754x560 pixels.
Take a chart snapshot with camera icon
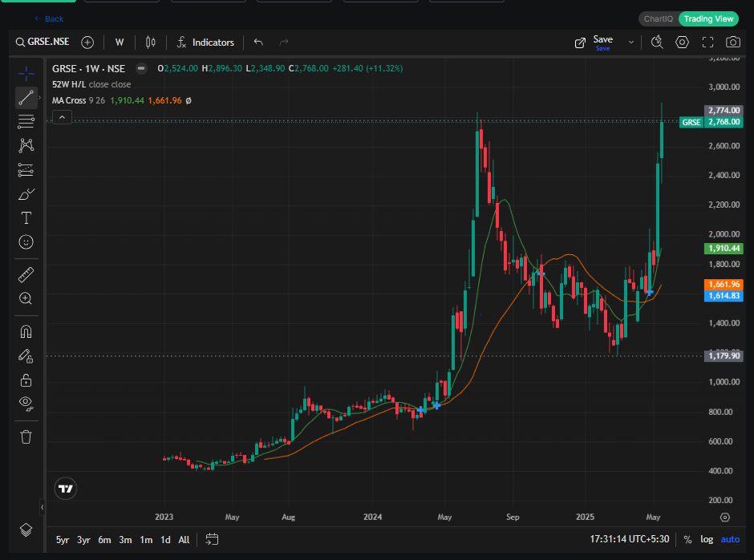click(732, 43)
